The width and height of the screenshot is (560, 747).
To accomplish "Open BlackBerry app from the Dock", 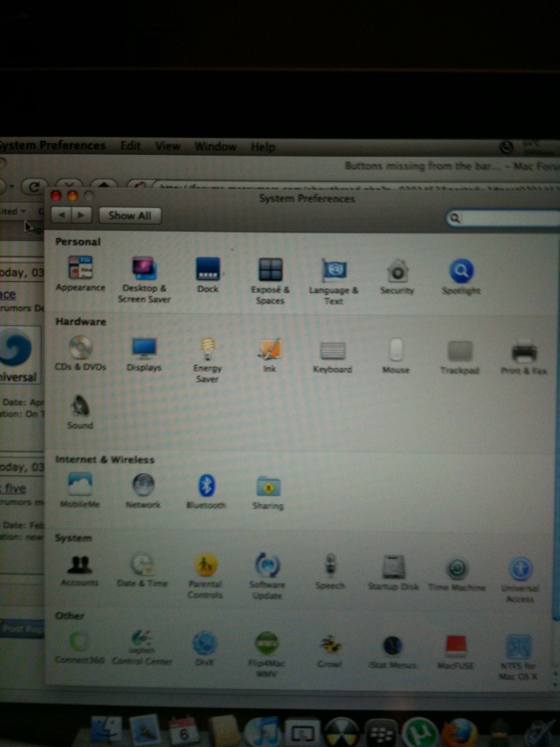I will point(381,734).
